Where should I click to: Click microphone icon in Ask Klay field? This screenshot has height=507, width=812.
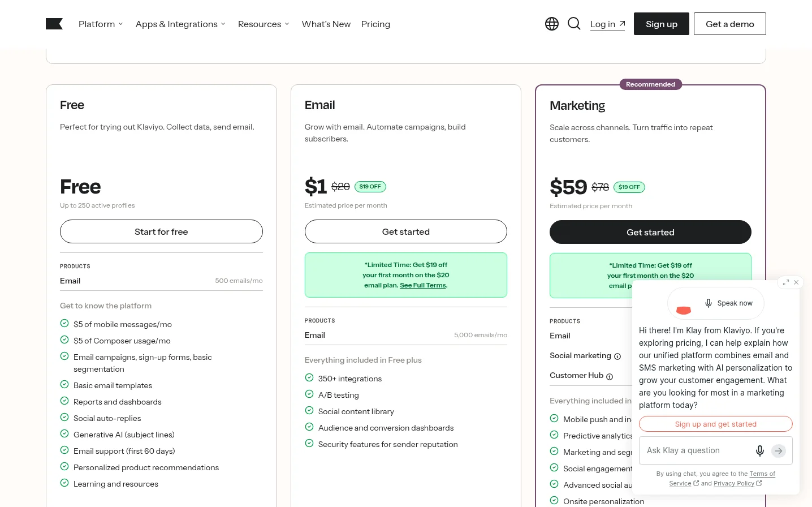point(760,450)
